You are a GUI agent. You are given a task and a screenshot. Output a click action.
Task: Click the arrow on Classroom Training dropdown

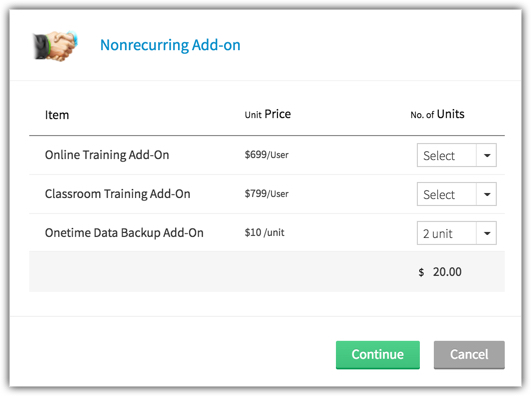pyautogui.click(x=487, y=194)
